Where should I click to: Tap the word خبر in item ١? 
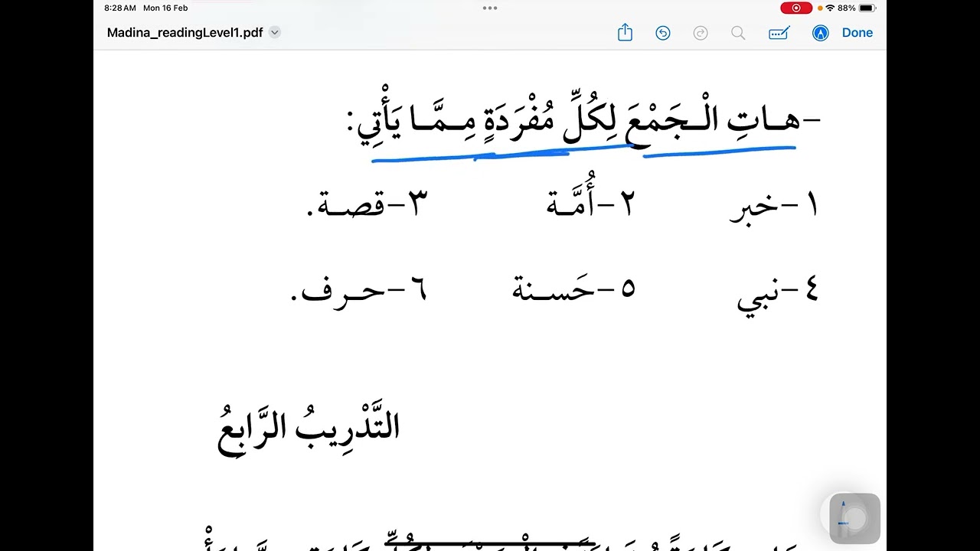(753, 208)
